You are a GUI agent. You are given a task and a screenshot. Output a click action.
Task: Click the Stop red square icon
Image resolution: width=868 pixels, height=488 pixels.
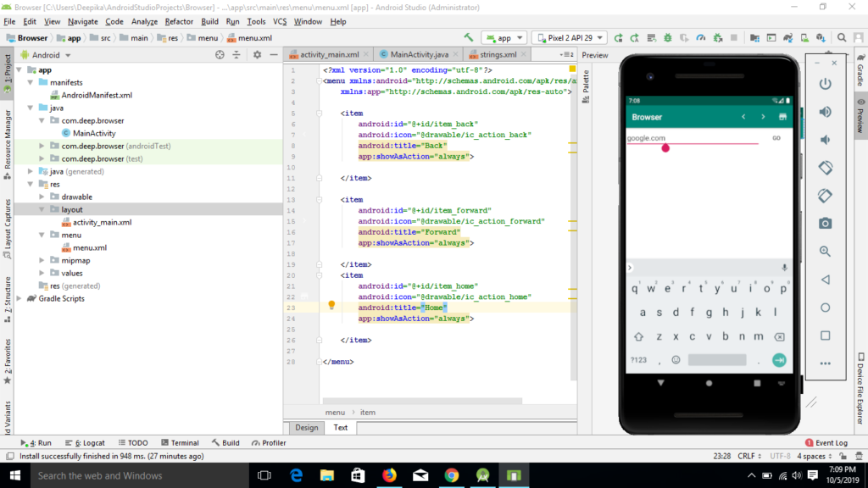click(x=734, y=37)
